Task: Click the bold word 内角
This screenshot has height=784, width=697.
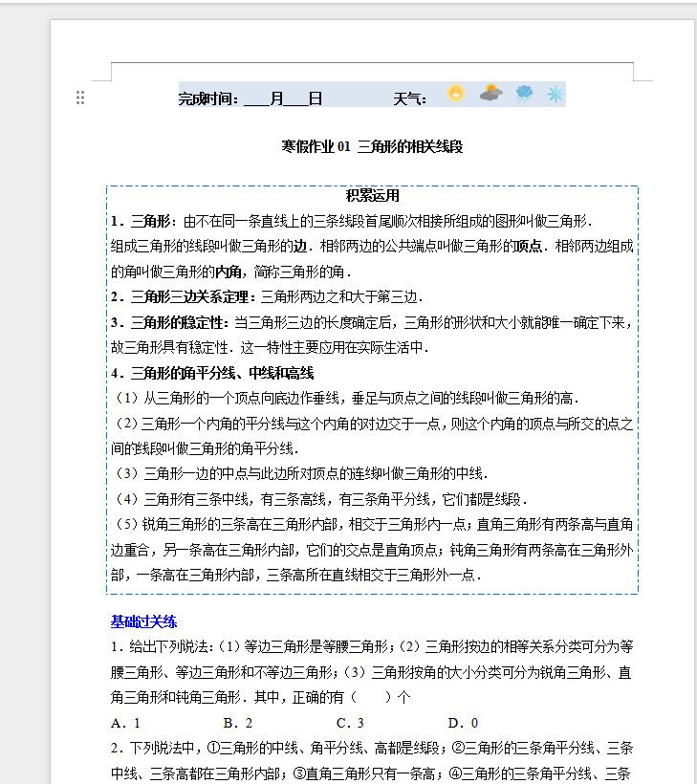Action: tap(229, 272)
